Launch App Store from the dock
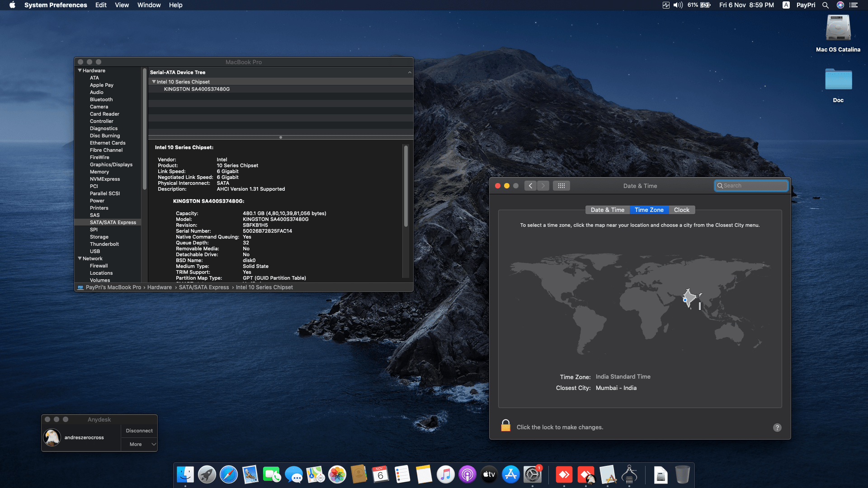 coord(510,475)
